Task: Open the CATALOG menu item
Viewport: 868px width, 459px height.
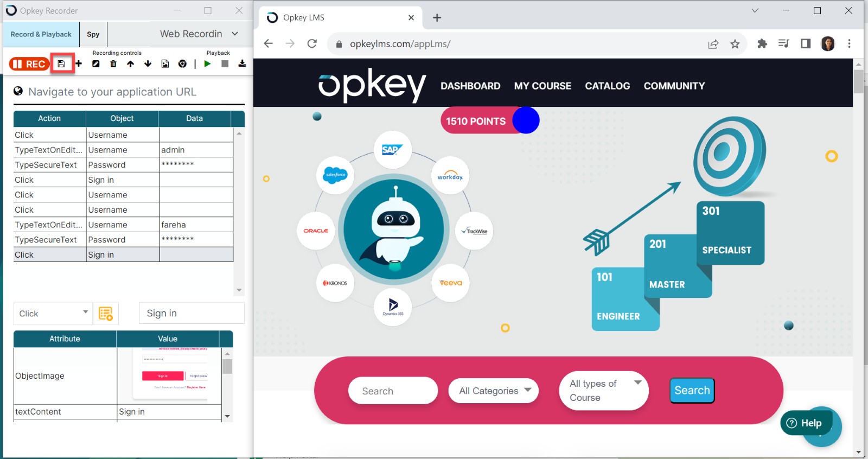Action: (x=608, y=86)
